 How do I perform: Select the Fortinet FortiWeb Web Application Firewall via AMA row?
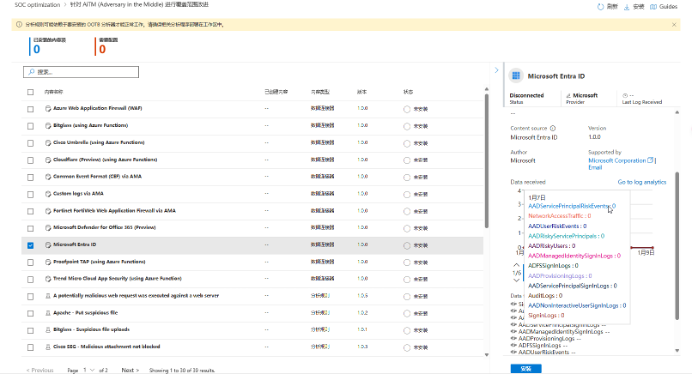pos(252,211)
